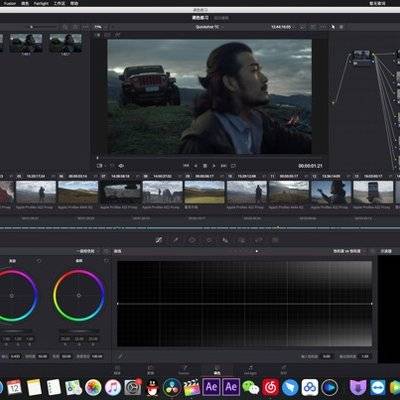This screenshot has width=400, height=400.
Task: Click the saturation value field
Action: coord(365,356)
